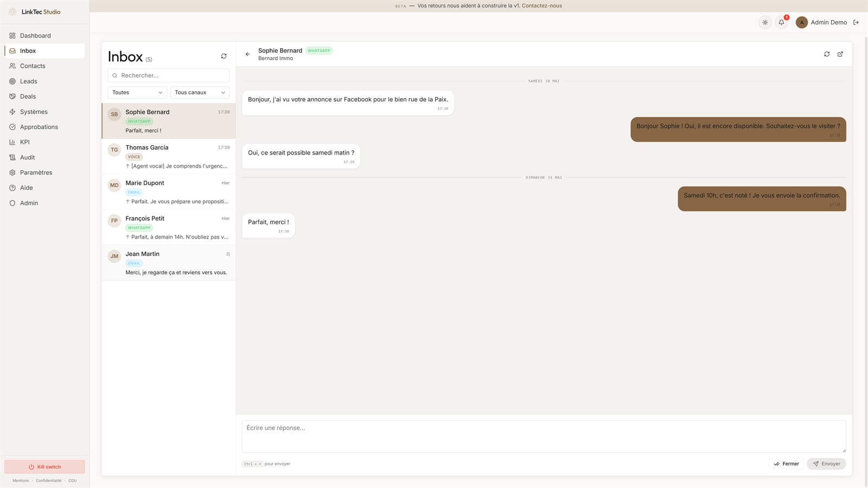Open Paramètres settings page

tap(44, 172)
